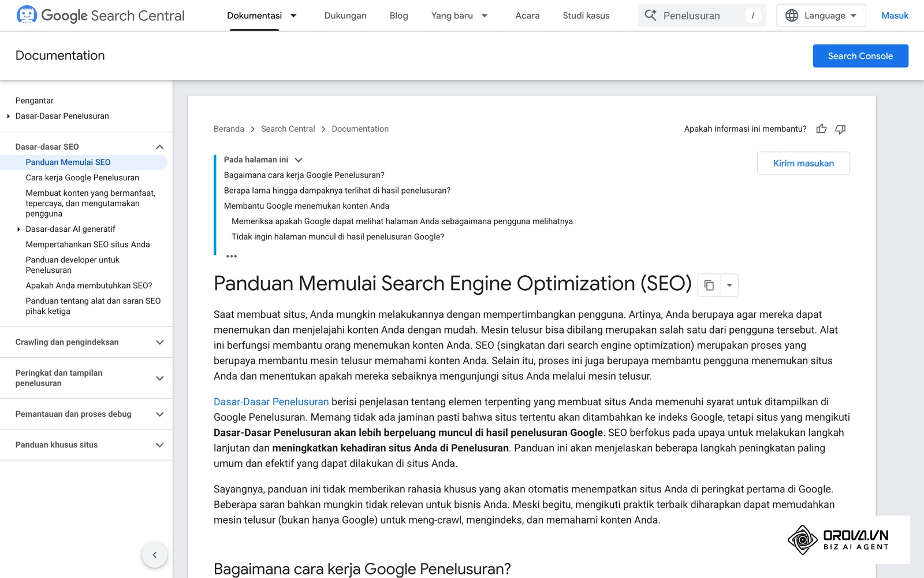Go to Documentation breadcrumb
The width and height of the screenshot is (924, 578).
(x=360, y=129)
